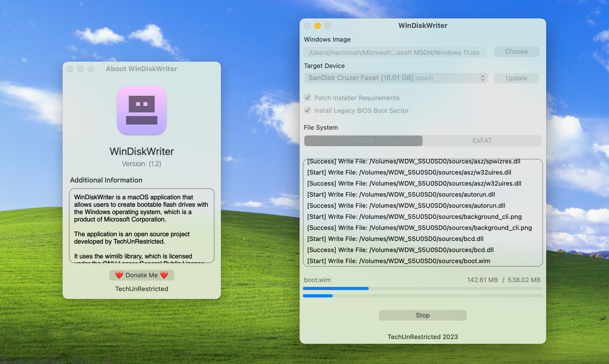The height and width of the screenshot is (364, 609).
Task: Click log line Start background_cli.png
Action: pyautogui.click(x=414, y=216)
